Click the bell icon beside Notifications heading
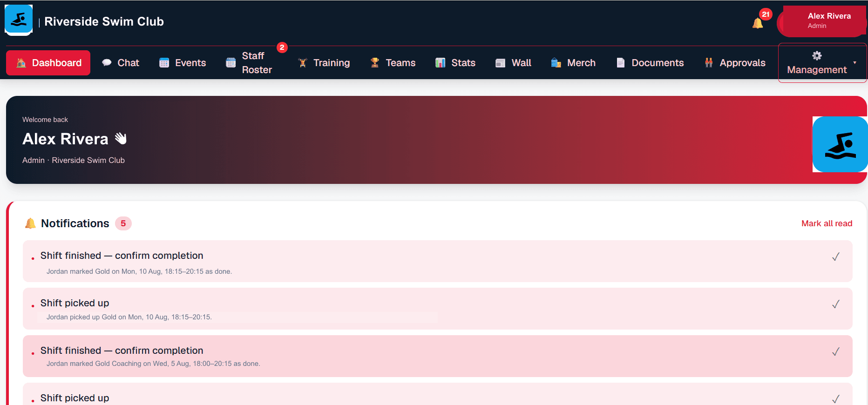The image size is (868, 405). coord(30,223)
